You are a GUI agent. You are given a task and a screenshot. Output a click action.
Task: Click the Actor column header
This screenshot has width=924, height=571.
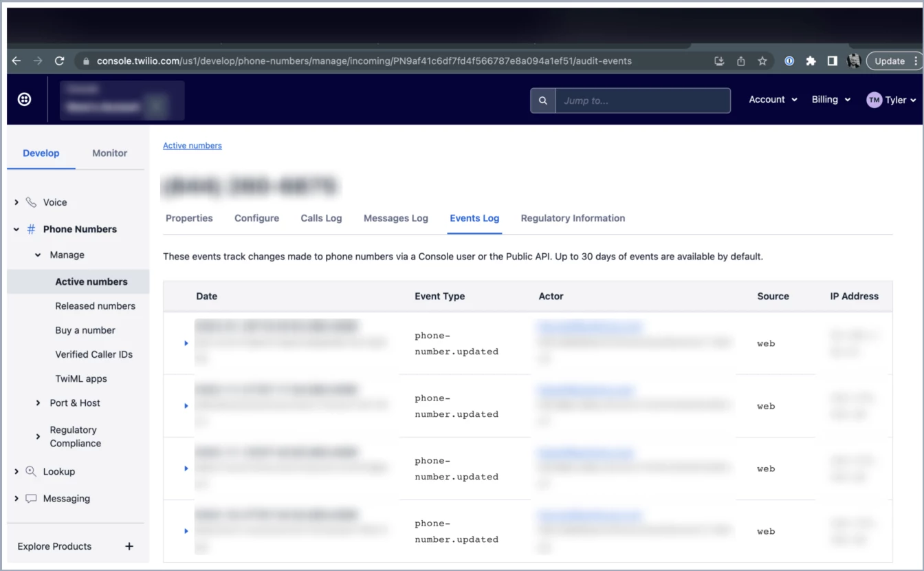click(551, 297)
